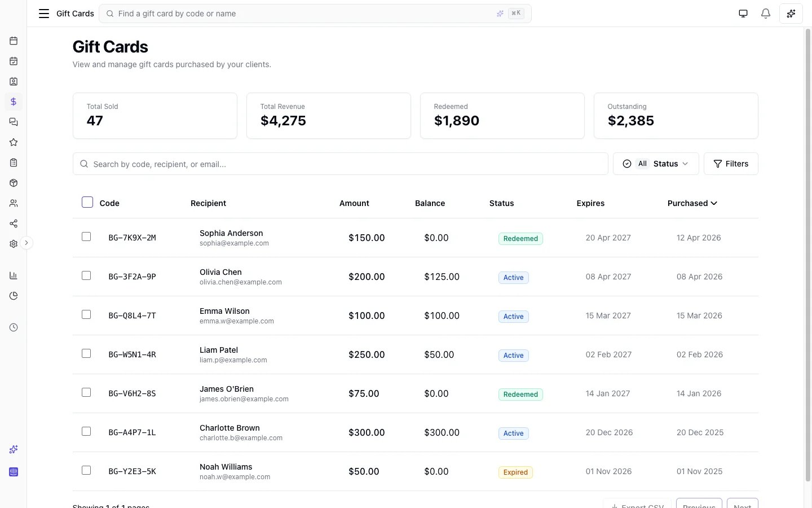Click the sparkles icon at sidebar bottom

(x=14, y=449)
